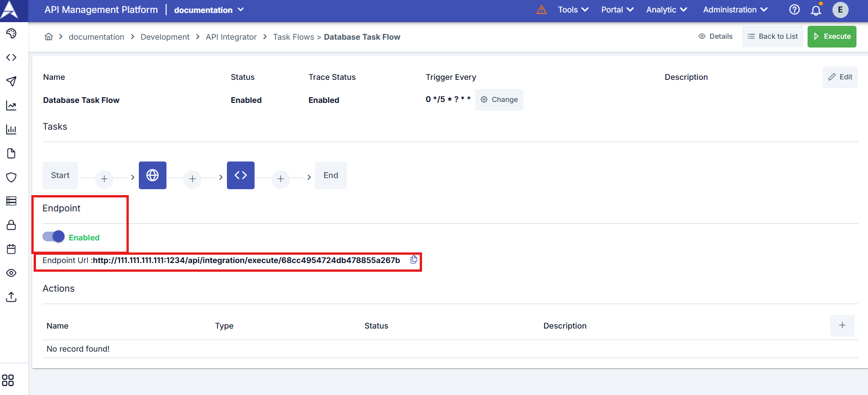The width and height of the screenshot is (868, 395).
Task: Click the Actions table Name column header
Action: point(58,326)
